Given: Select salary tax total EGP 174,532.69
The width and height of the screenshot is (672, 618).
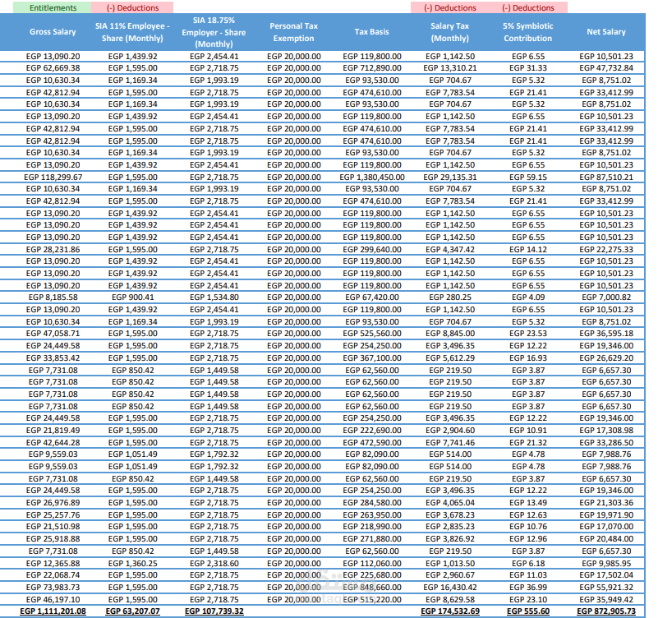Looking at the screenshot, I should click(x=449, y=611).
